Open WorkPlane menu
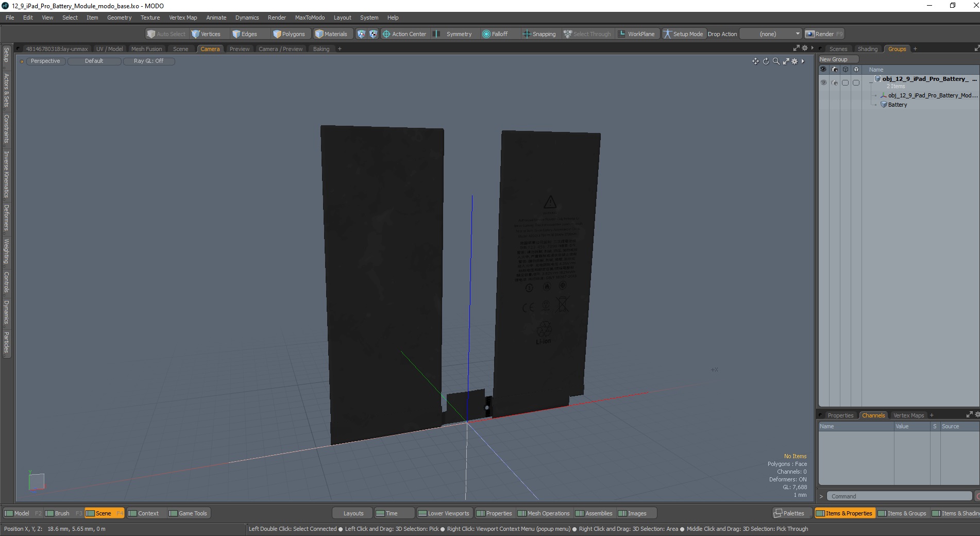 pyautogui.click(x=637, y=34)
